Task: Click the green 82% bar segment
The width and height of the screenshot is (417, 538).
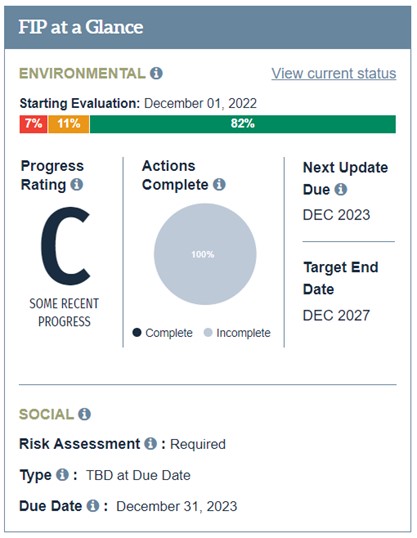Action: (243, 124)
